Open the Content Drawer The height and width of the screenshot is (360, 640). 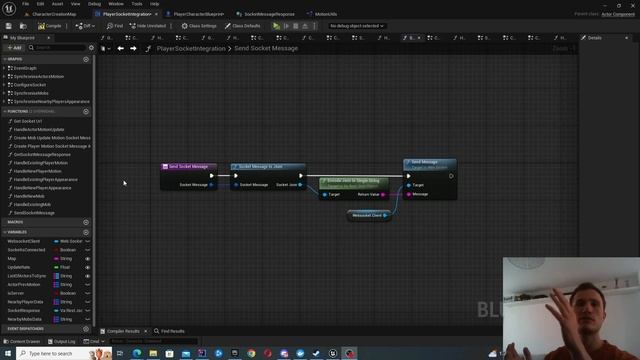pyautogui.click(x=22, y=341)
